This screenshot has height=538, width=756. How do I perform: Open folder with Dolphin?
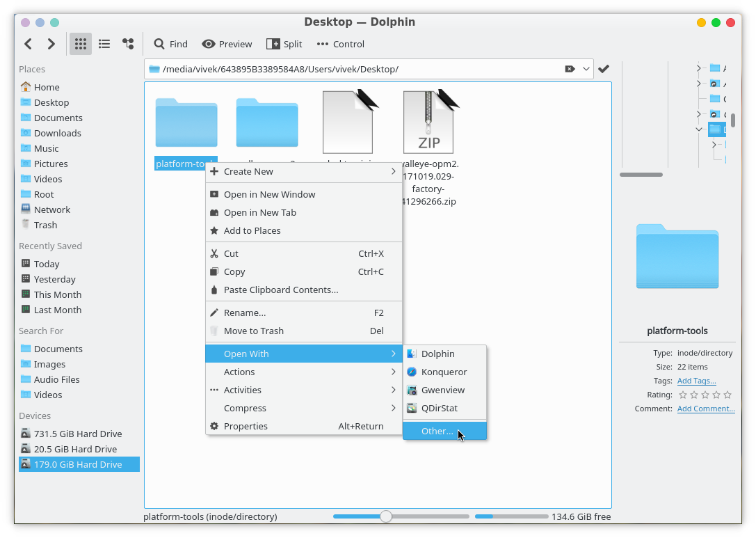(x=444, y=354)
